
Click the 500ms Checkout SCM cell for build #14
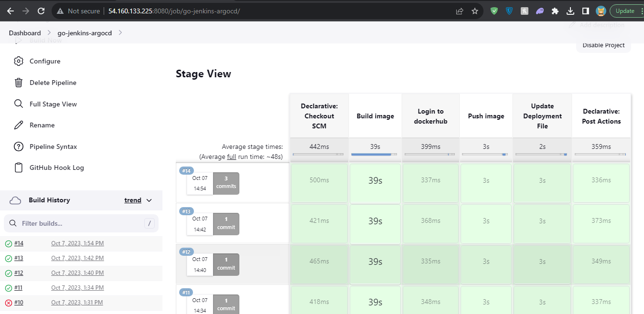pos(319,183)
